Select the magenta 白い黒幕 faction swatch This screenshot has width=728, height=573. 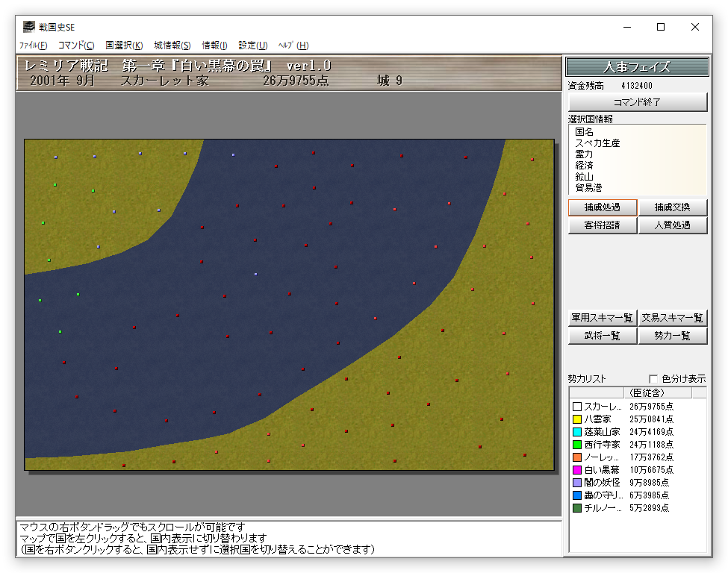(576, 471)
